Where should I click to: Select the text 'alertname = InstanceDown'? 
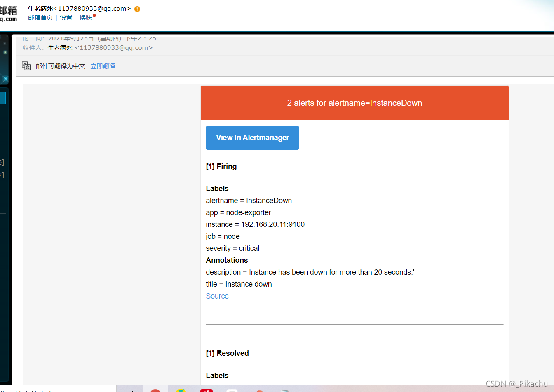point(249,201)
